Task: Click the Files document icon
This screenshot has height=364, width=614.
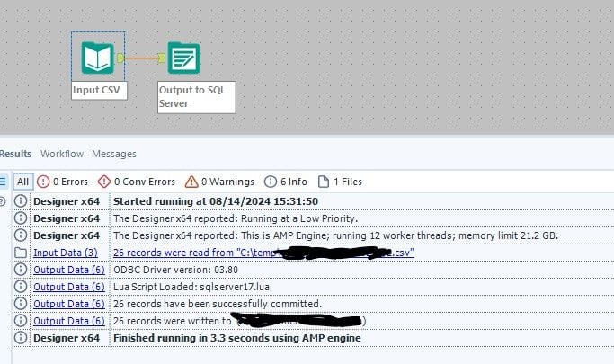Action: click(324, 182)
